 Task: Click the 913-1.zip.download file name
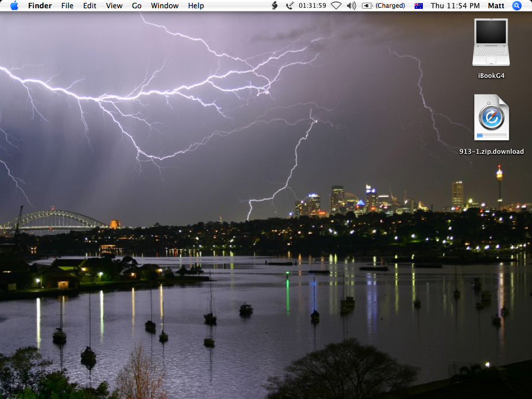coord(491,152)
